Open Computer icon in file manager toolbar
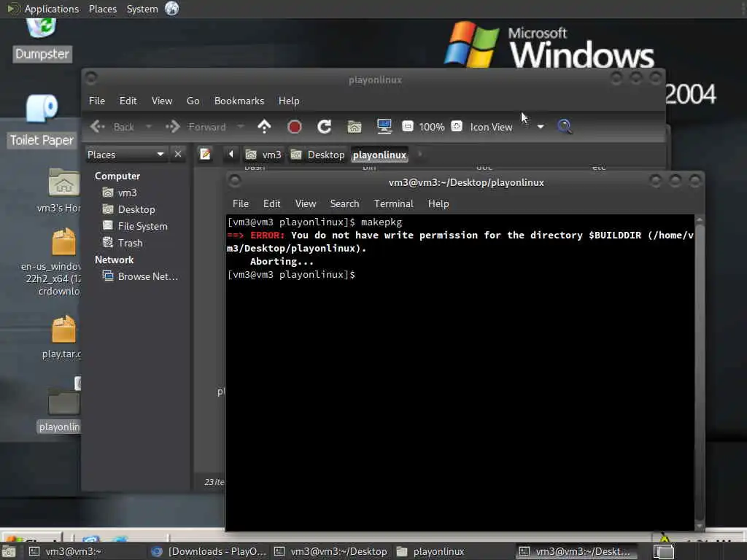This screenshot has height=560, width=747. click(x=384, y=127)
